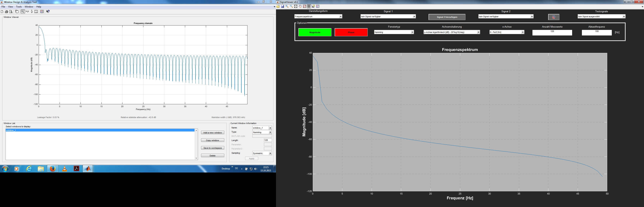The height and width of the screenshot is (207, 644).
Task: Click the Signal 2 hinzufügen button
Action: pos(447,17)
